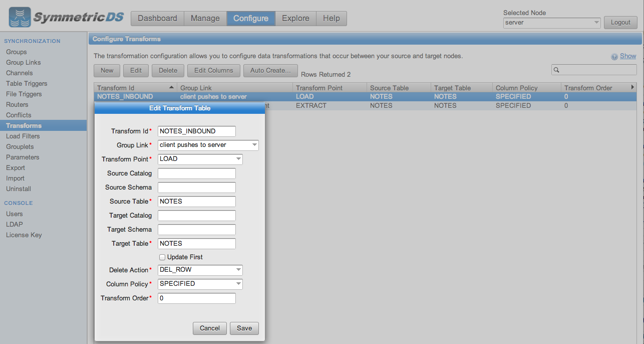
Task: Click the Auto Create... button
Action: [x=270, y=71]
